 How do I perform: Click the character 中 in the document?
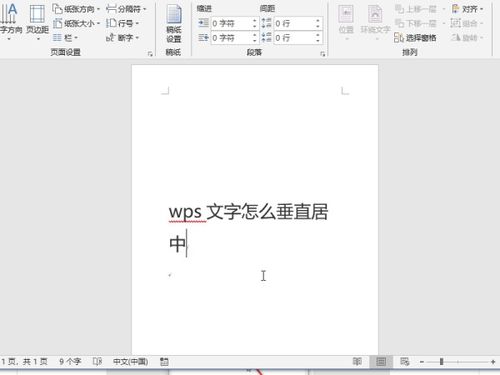click(x=177, y=244)
